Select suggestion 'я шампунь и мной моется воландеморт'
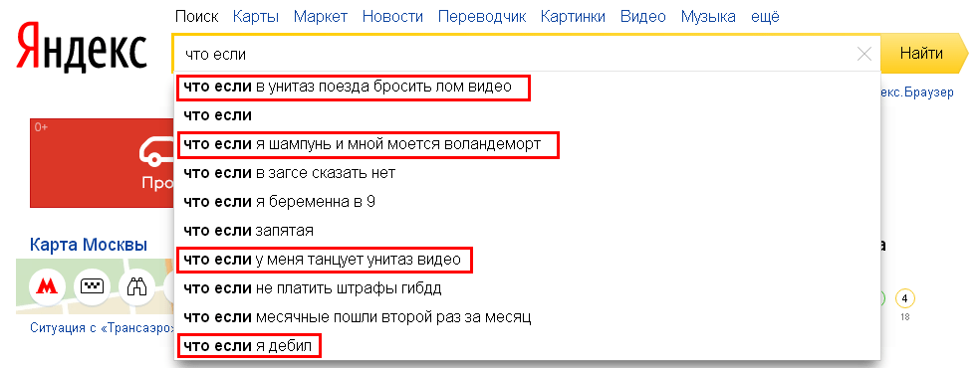 tap(528, 144)
